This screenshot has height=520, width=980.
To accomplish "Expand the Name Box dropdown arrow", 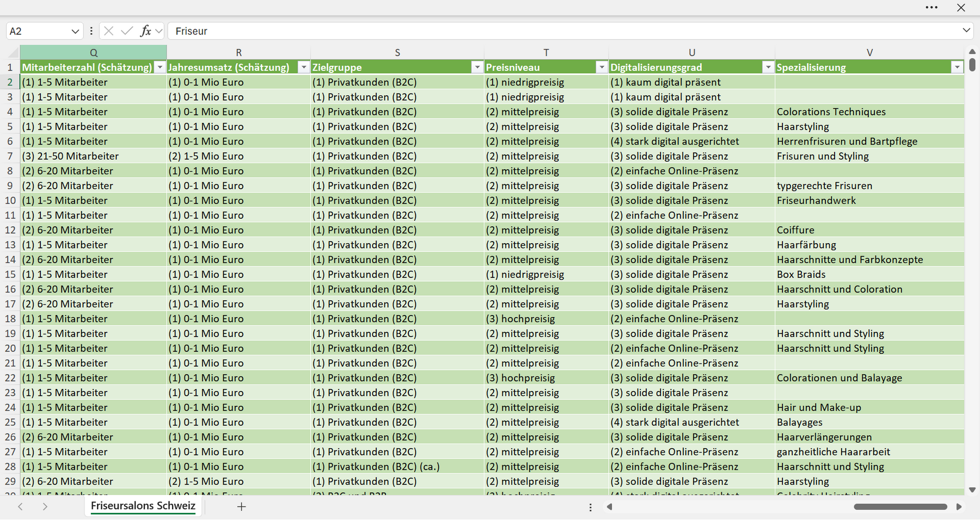I will [x=75, y=32].
